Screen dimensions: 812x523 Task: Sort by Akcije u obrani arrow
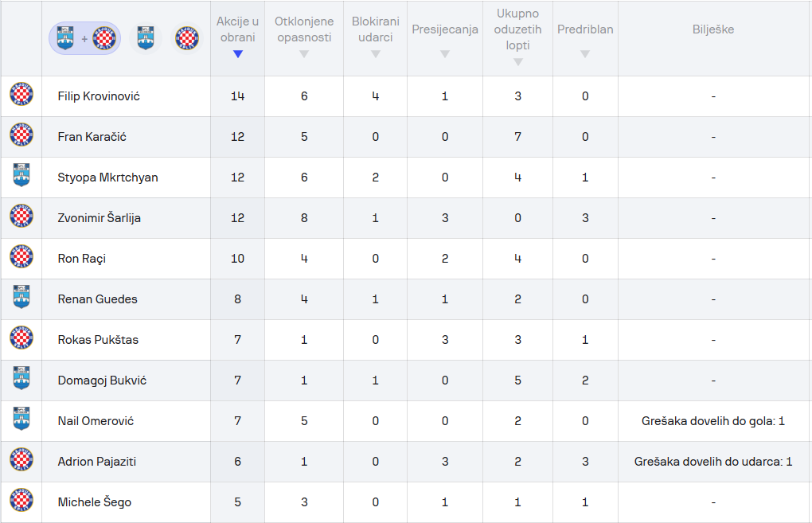(238, 54)
